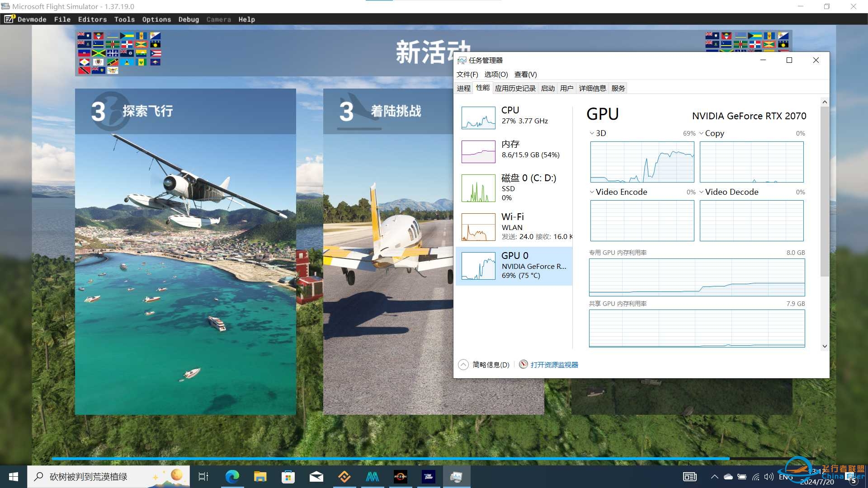Click the Task Manager vertical scrollbar thumb
868x488 pixels.
(825, 192)
